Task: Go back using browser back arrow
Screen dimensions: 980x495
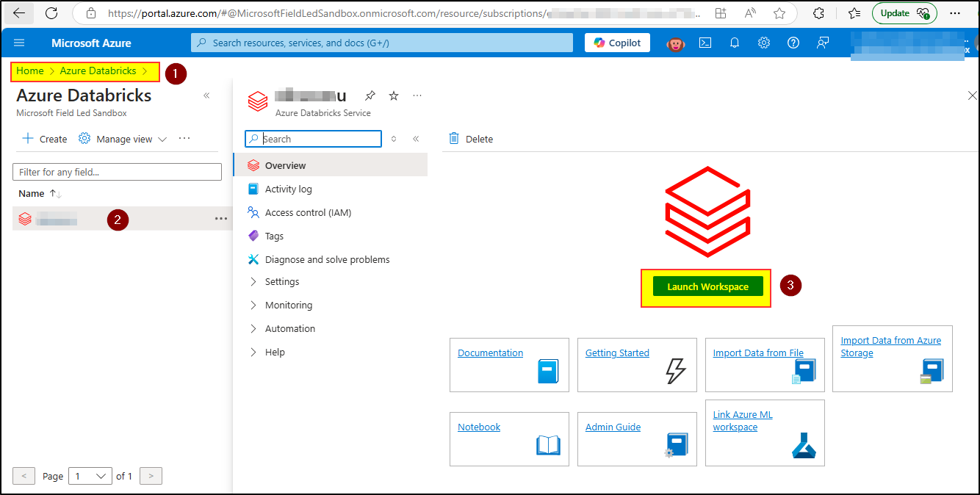Action: coord(19,13)
